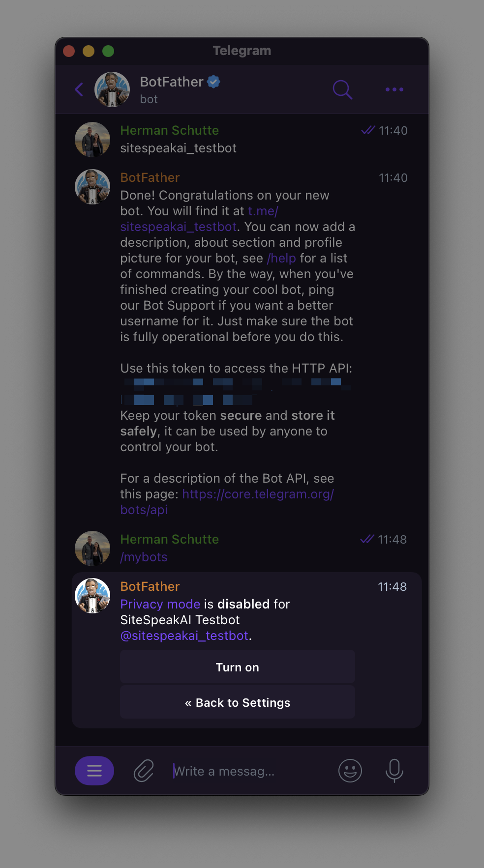Open the three-dot more options menu
484x868 pixels.
click(x=394, y=89)
